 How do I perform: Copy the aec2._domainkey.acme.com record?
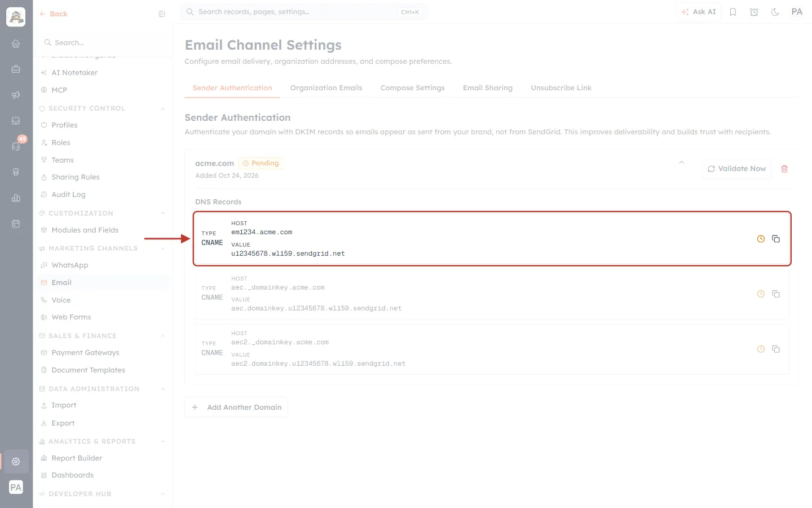[776, 349]
